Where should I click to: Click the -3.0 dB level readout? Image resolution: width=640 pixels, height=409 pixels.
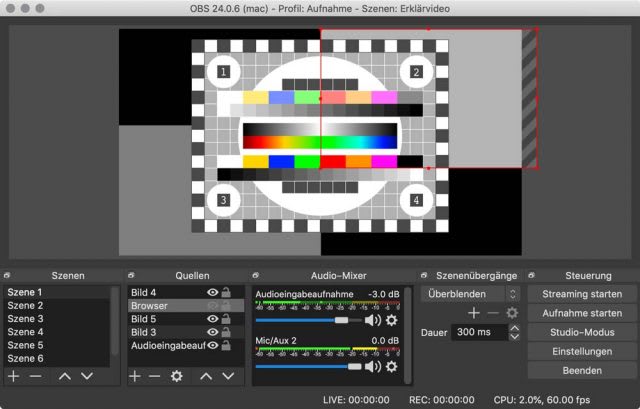pos(383,294)
